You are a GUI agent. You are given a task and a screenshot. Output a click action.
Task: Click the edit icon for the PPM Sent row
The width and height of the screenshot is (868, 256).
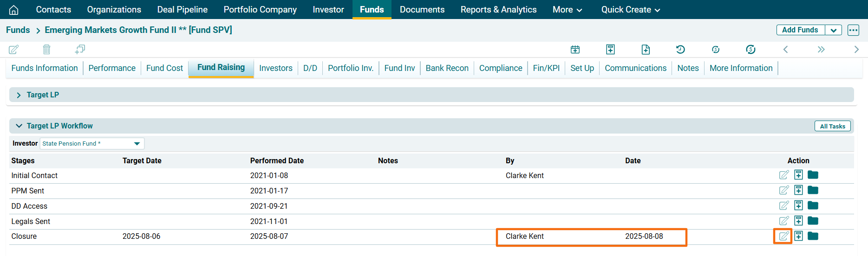pos(783,190)
